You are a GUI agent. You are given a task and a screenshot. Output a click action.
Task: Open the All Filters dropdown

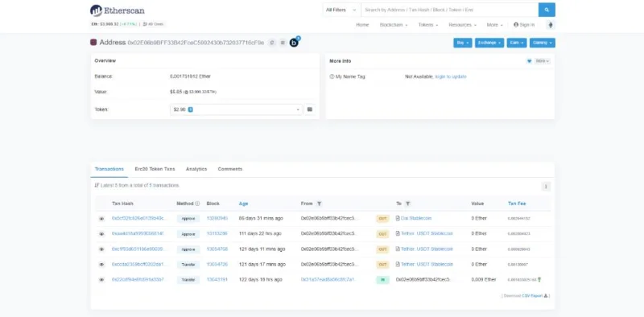click(341, 10)
